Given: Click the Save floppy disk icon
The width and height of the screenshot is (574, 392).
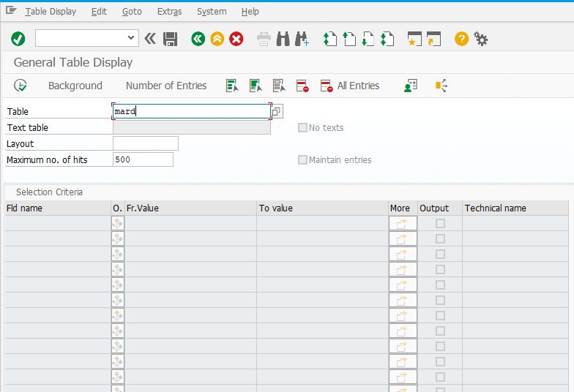Looking at the screenshot, I should click(170, 39).
